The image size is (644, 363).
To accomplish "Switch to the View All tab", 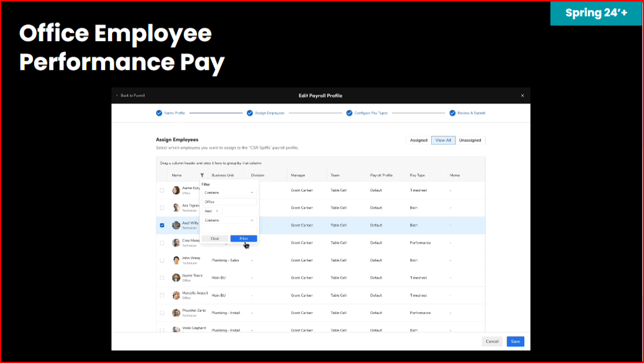I will click(443, 140).
